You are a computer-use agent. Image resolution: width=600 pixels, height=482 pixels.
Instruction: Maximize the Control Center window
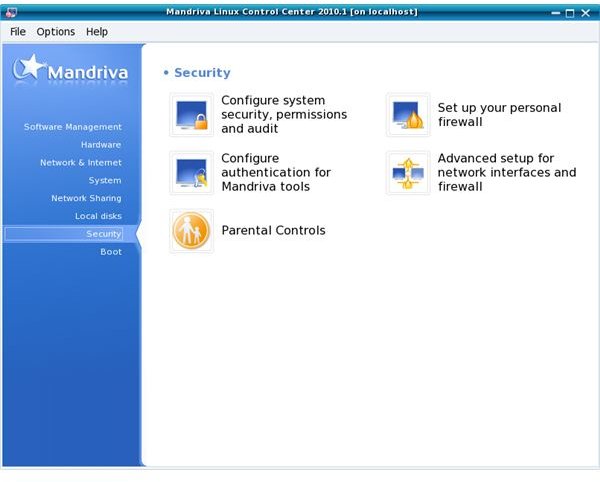(570, 13)
